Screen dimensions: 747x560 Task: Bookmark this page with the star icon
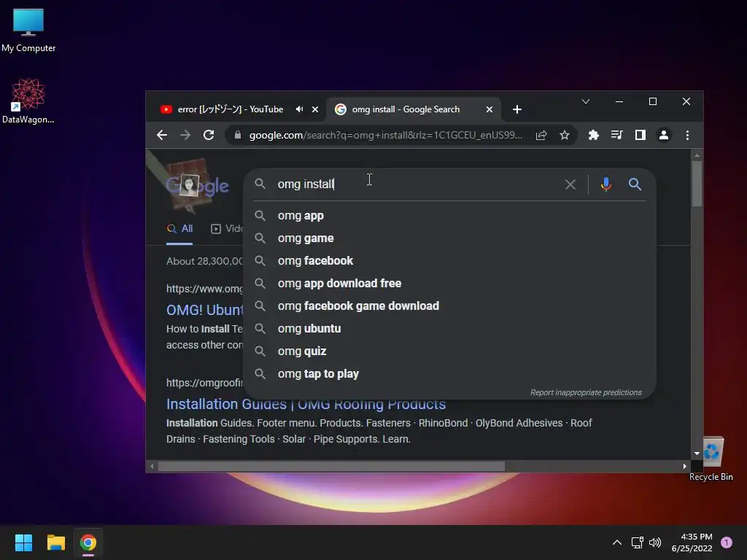(565, 135)
